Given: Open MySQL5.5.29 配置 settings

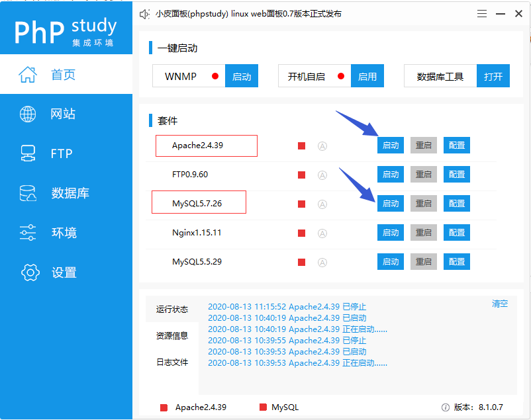Looking at the screenshot, I should [457, 262].
